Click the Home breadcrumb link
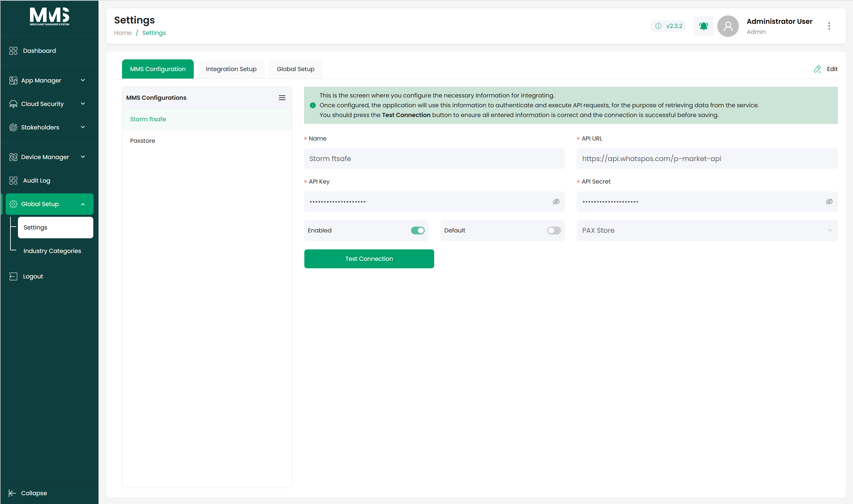The image size is (853, 504). click(x=123, y=33)
